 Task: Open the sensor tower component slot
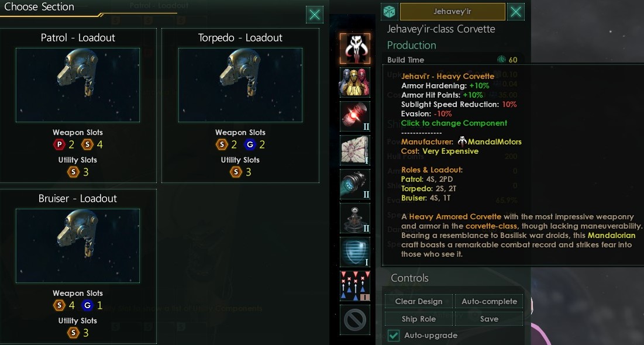[x=355, y=218]
